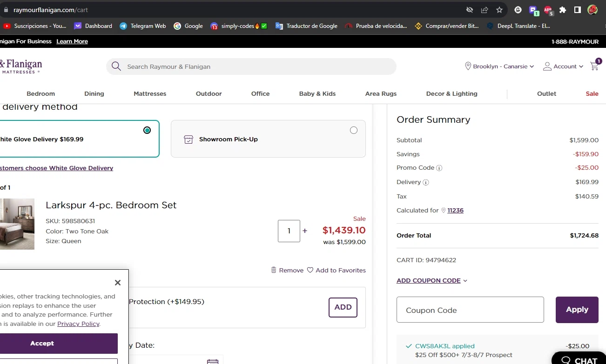Click the Larkspur 4-pc. Bedroom Set title
606x364 pixels.
[111, 205]
